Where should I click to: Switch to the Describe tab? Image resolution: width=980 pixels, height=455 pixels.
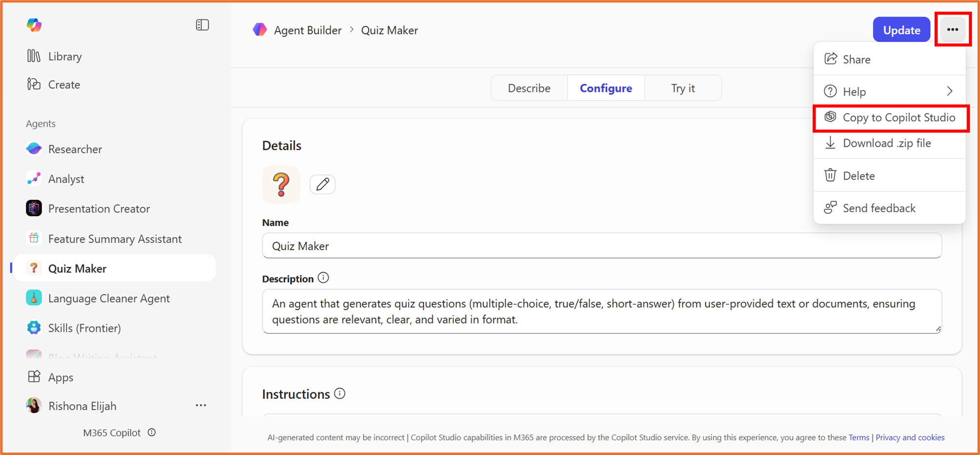tap(529, 88)
